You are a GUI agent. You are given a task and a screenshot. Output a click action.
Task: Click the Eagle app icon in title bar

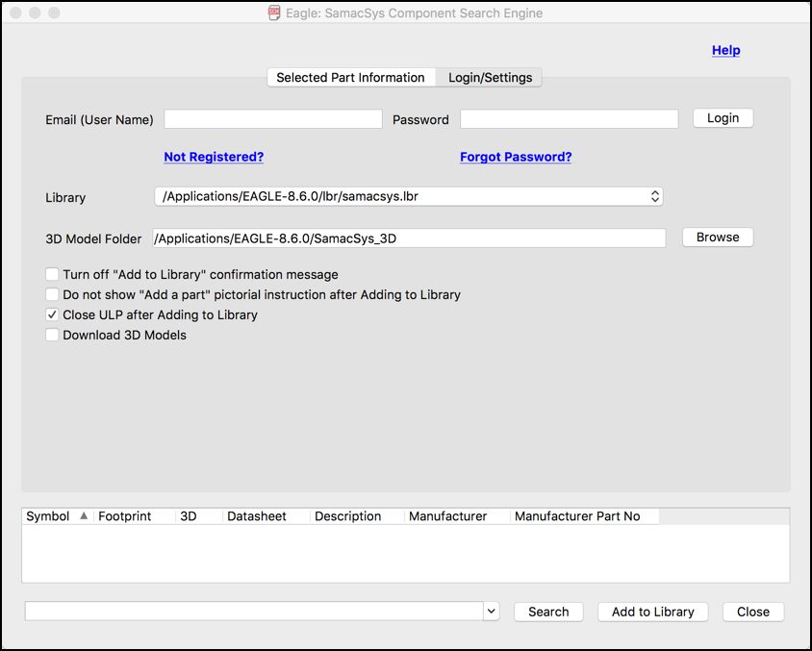tap(274, 13)
